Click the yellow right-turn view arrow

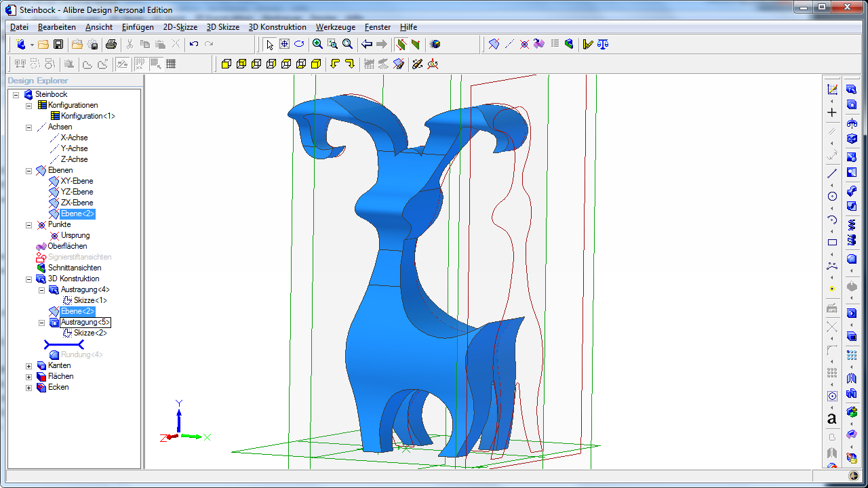click(349, 64)
